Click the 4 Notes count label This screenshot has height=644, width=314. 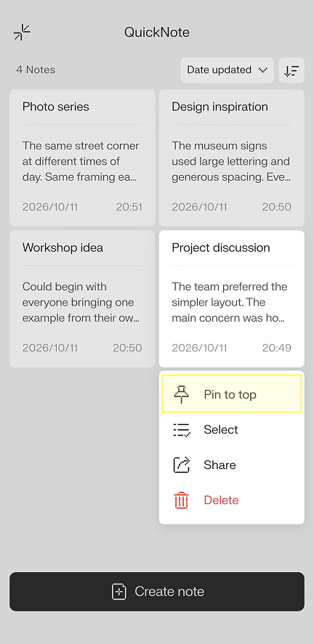pyautogui.click(x=36, y=70)
